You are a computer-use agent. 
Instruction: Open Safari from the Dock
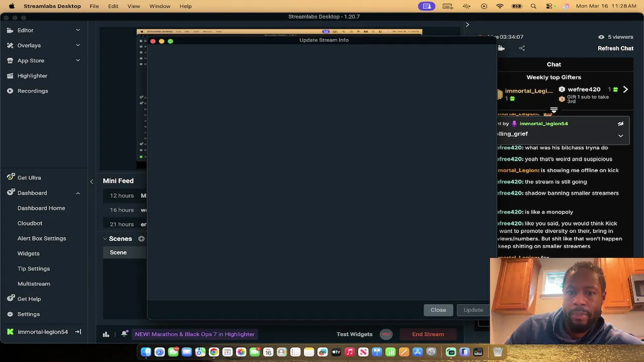159,352
